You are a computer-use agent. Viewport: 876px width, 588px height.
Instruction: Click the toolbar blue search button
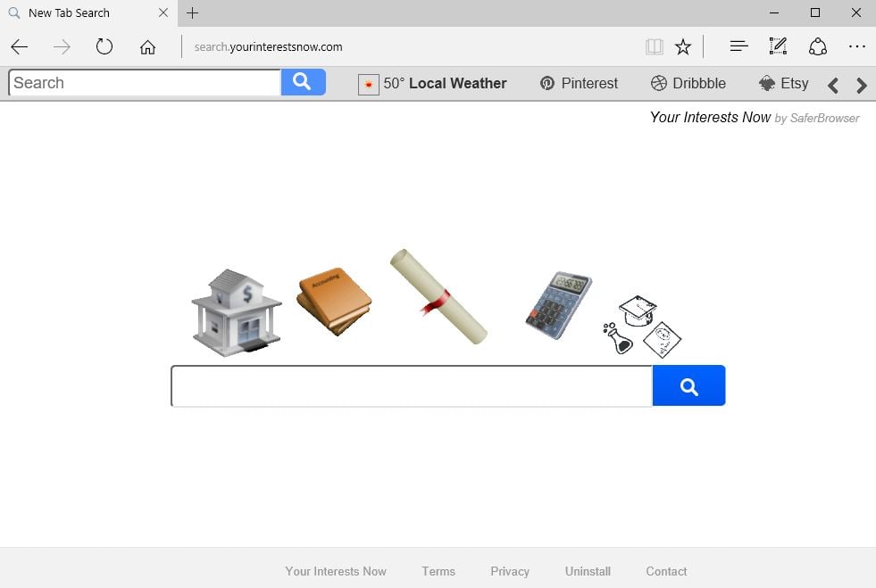click(303, 83)
